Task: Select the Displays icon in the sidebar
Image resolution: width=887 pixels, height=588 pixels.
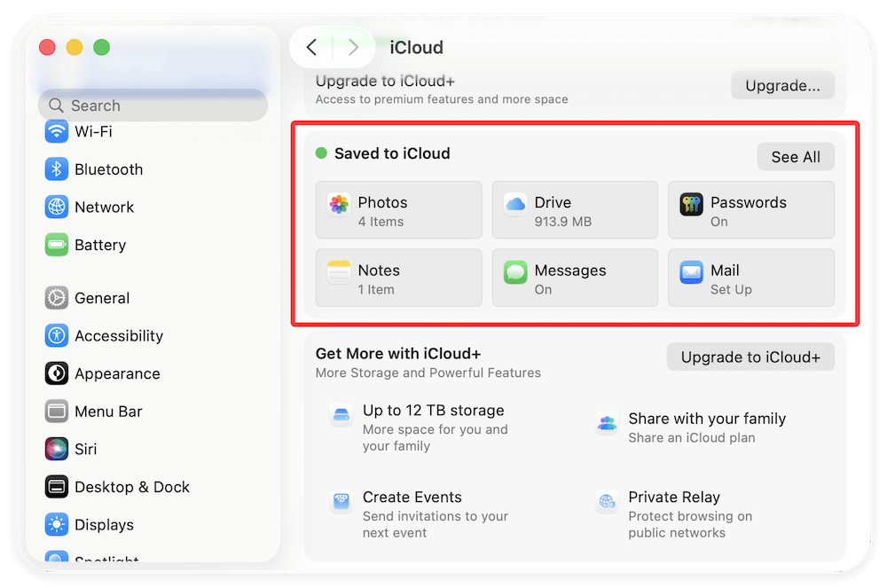Action: pyautogui.click(x=56, y=524)
